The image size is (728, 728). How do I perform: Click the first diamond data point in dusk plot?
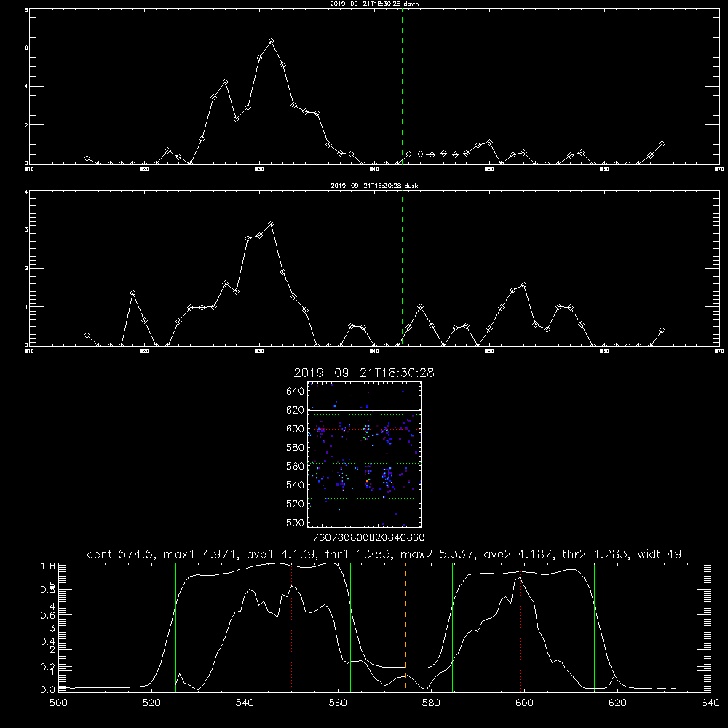87,335
